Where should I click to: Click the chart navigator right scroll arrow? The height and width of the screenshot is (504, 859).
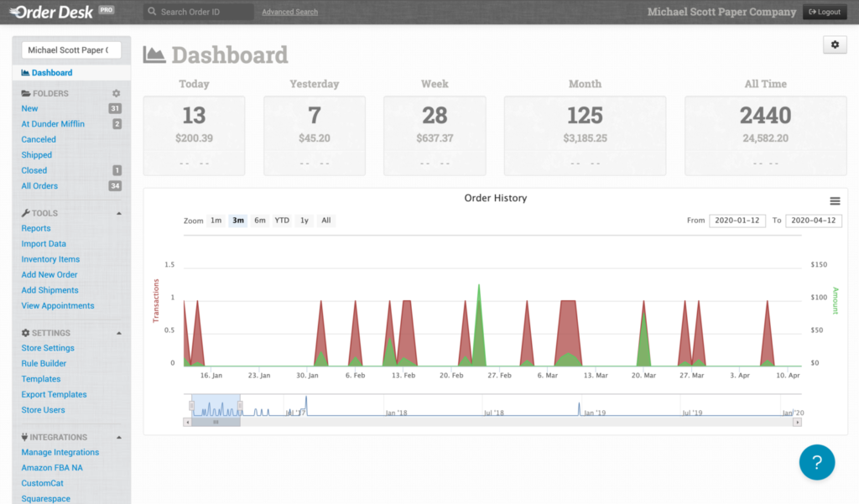[x=797, y=423]
